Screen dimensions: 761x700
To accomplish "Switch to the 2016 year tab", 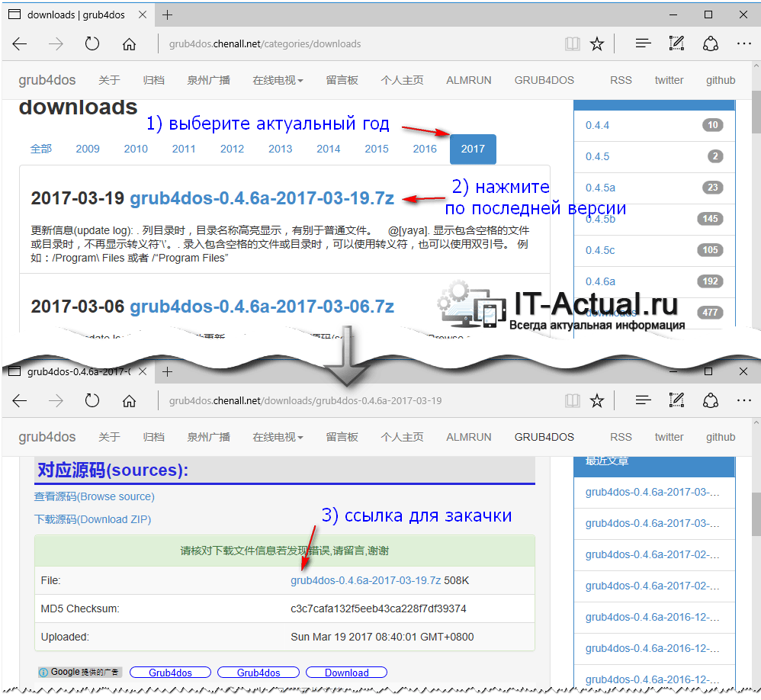I will click(425, 149).
